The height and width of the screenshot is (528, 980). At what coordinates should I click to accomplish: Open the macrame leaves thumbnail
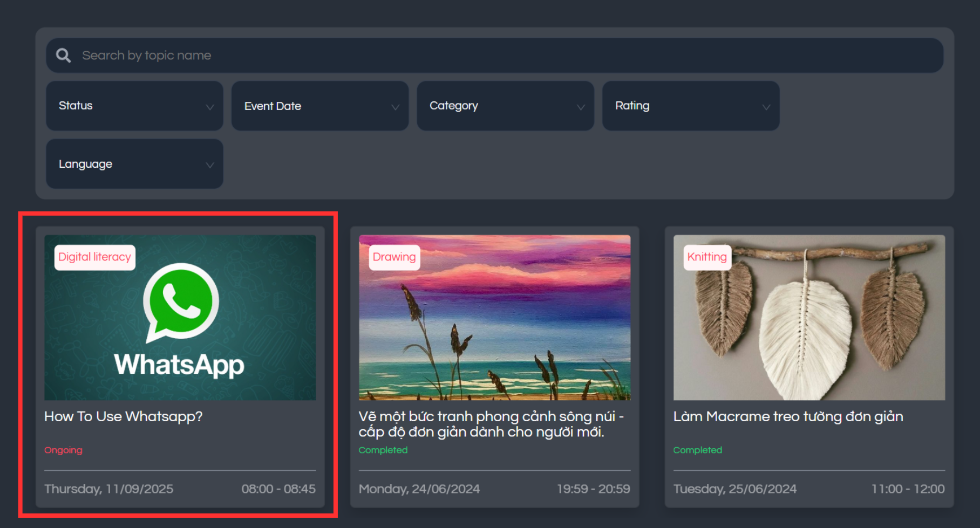[x=809, y=318]
